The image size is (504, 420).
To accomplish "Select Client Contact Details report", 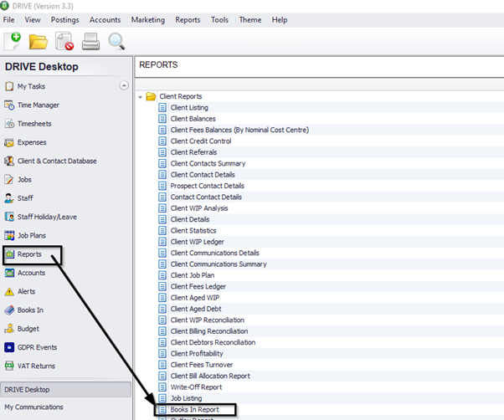I will click(203, 175).
